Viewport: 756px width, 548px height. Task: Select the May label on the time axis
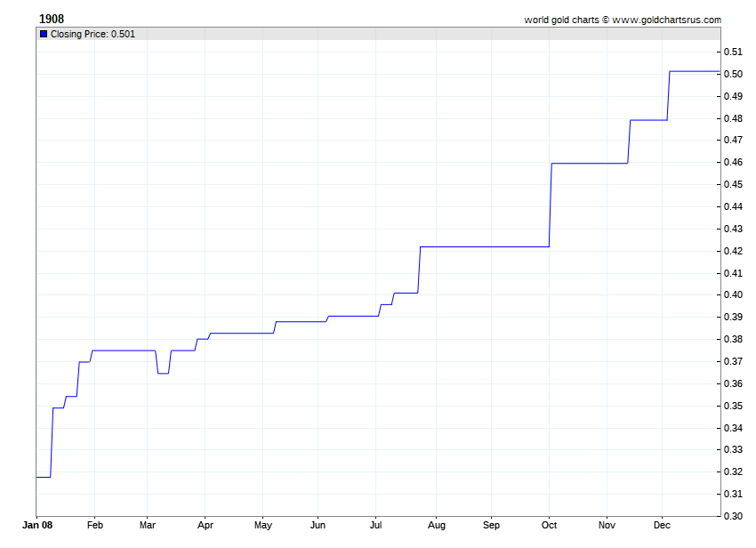point(262,525)
